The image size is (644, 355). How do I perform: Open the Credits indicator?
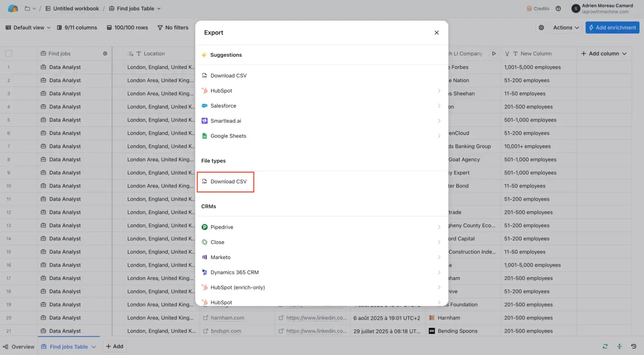(538, 8)
